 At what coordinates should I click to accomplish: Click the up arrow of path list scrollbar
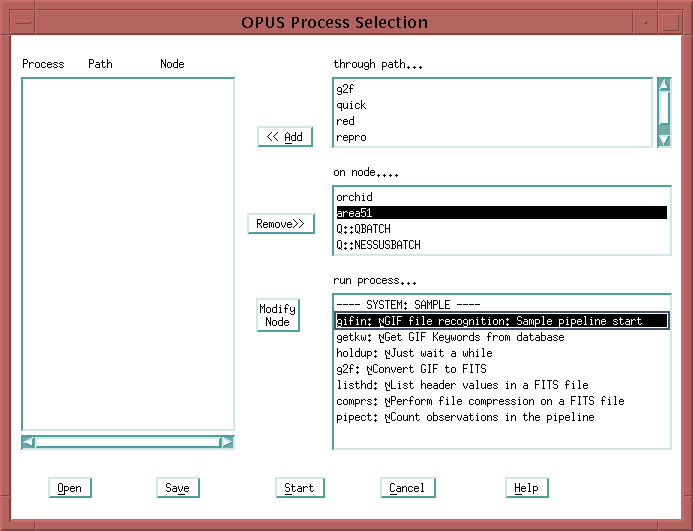click(x=664, y=86)
